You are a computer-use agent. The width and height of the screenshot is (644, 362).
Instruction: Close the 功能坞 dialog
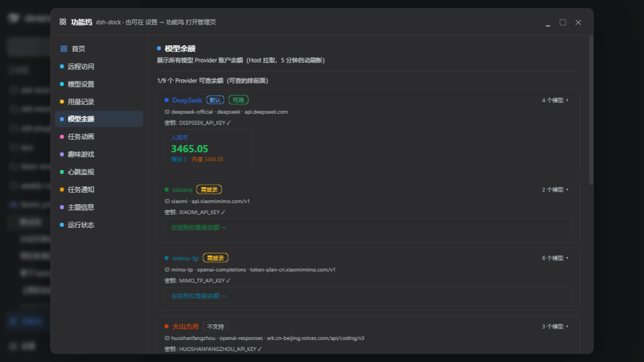[x=578, y=22]
